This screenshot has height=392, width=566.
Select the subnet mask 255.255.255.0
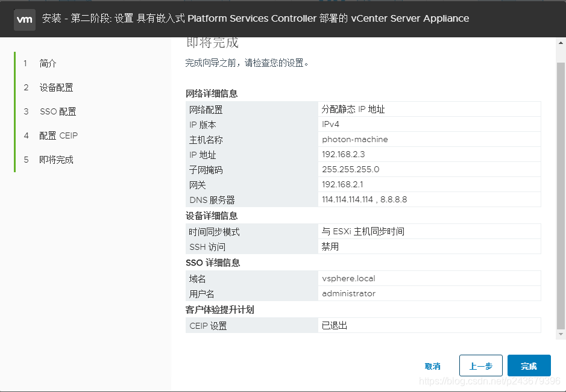[x=350, y=169]
